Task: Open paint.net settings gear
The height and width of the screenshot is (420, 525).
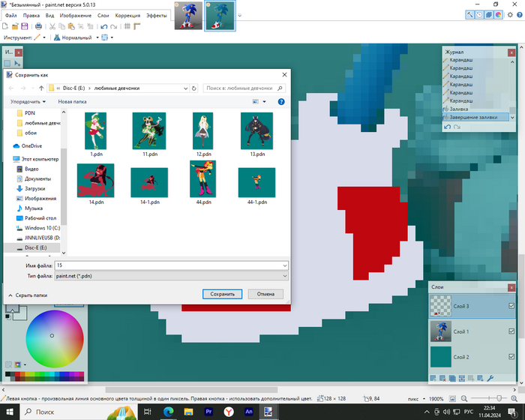Action: click(x=509, y=14)
